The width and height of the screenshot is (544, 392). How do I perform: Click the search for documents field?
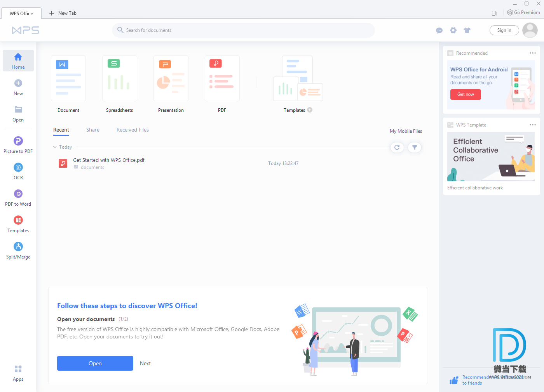243,30
